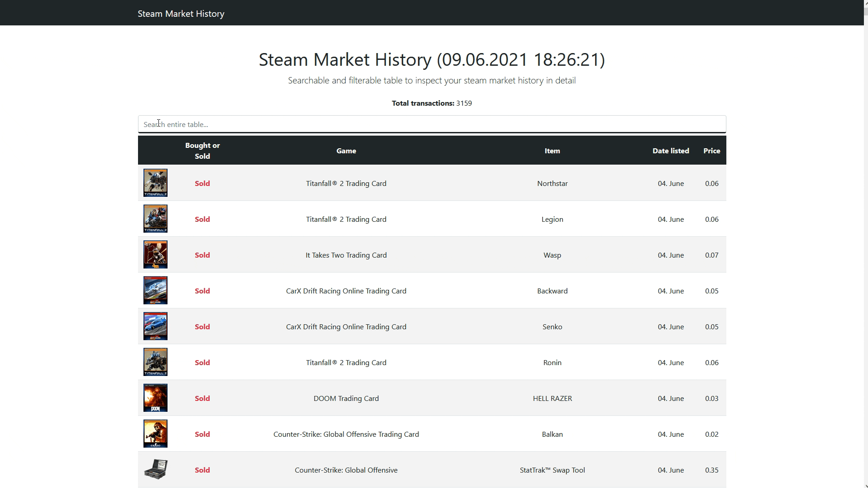Click the DOOM HELL RAZER card thumbnail
The image size is (868, 488).
155,398
